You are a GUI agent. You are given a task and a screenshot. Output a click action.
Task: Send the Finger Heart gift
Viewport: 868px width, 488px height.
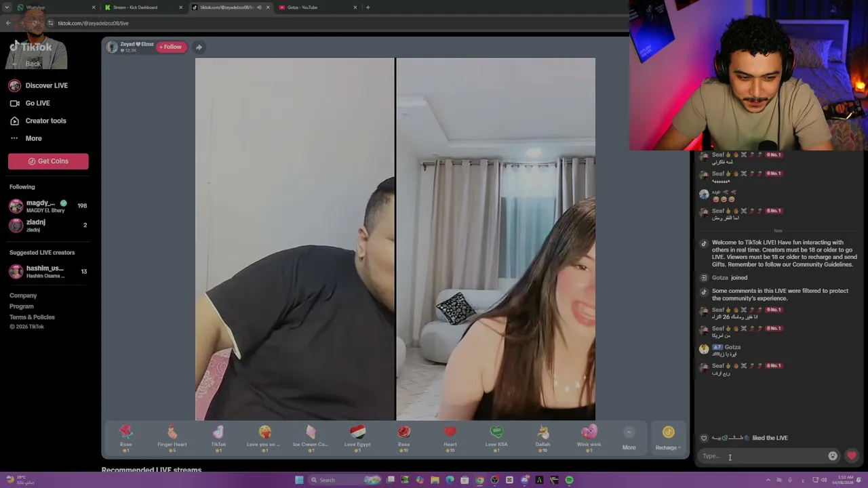click(x=172, y=439)
